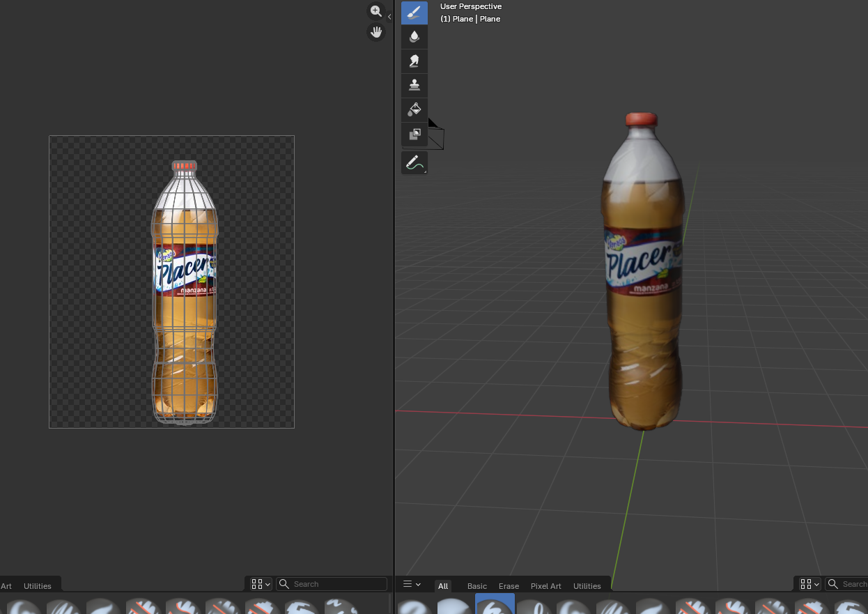Click the pan hand icon in image editor

click(x=376, y=32)
